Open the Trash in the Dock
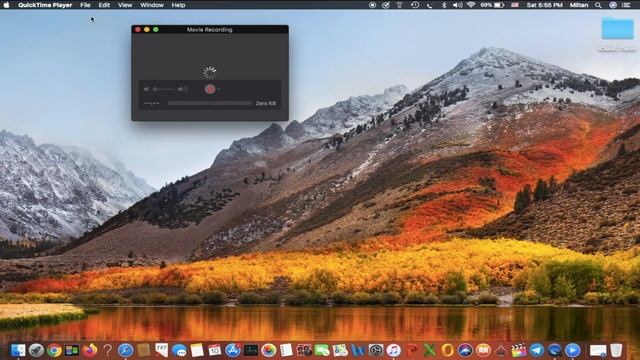 pos(616,350)
